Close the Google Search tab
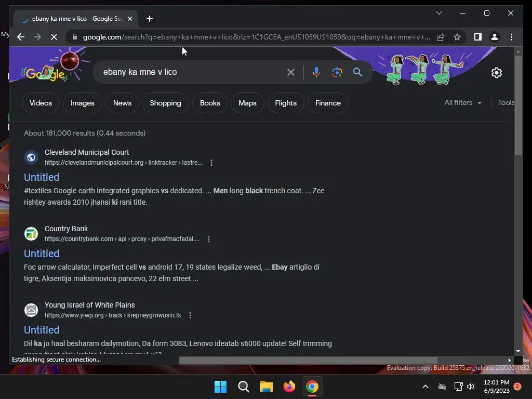The height and width of the screenshot is (399, 532). click(x=129, y=19)
